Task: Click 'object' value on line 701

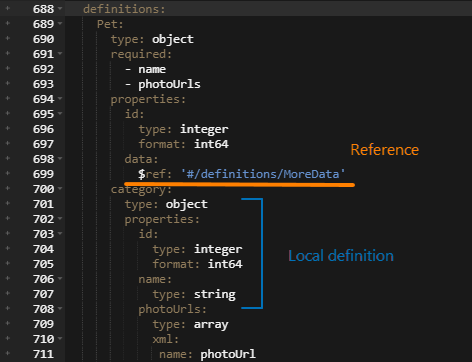Action: [x=187, y=204]
